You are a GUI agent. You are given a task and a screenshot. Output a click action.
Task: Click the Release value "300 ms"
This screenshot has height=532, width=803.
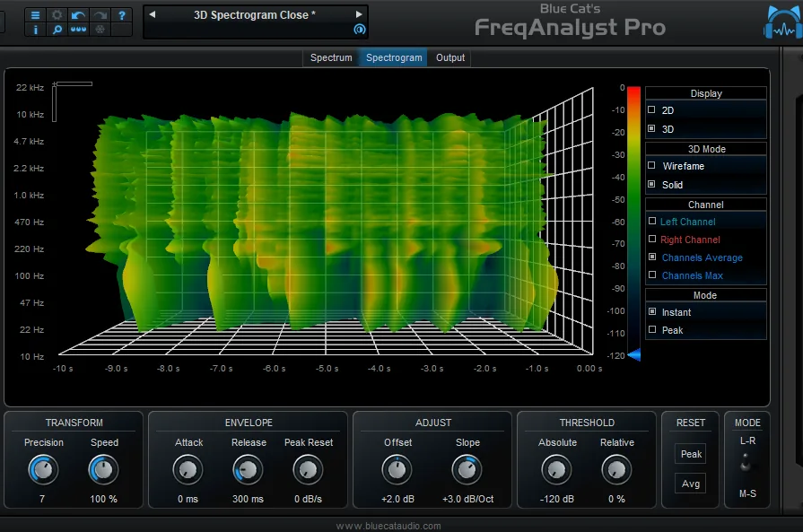coord(248,499)
